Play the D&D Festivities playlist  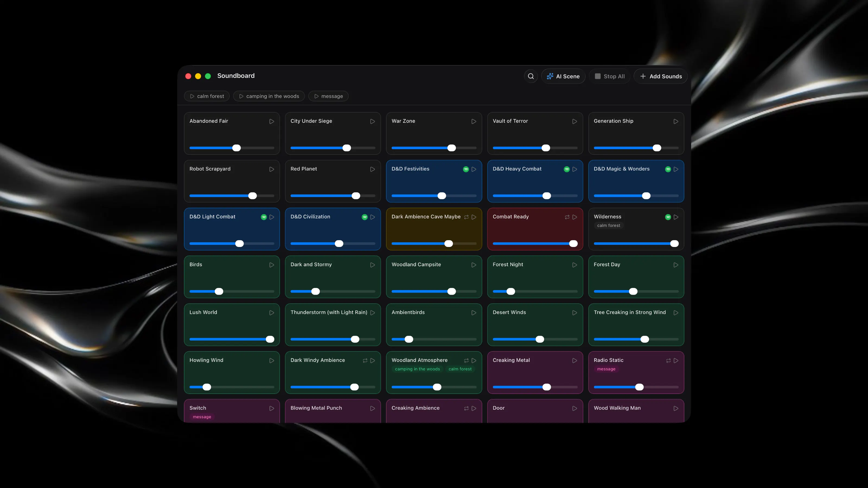(x=474, y=169)
